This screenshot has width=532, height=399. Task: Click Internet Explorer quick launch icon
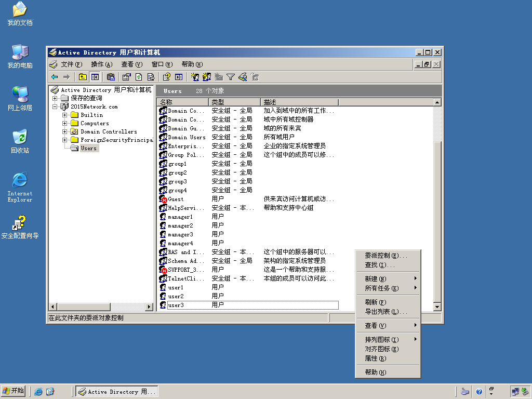point(38,392)
